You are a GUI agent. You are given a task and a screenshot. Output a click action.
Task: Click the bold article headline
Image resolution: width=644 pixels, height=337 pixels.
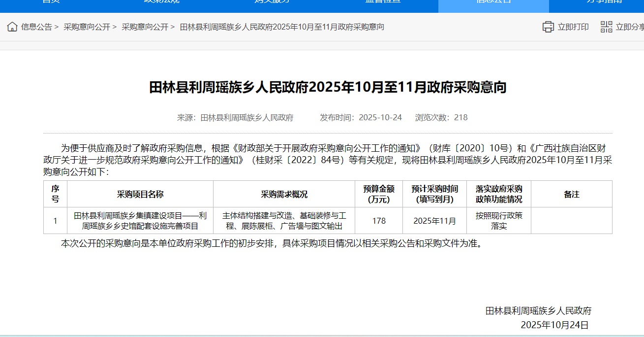click(328, 88)
